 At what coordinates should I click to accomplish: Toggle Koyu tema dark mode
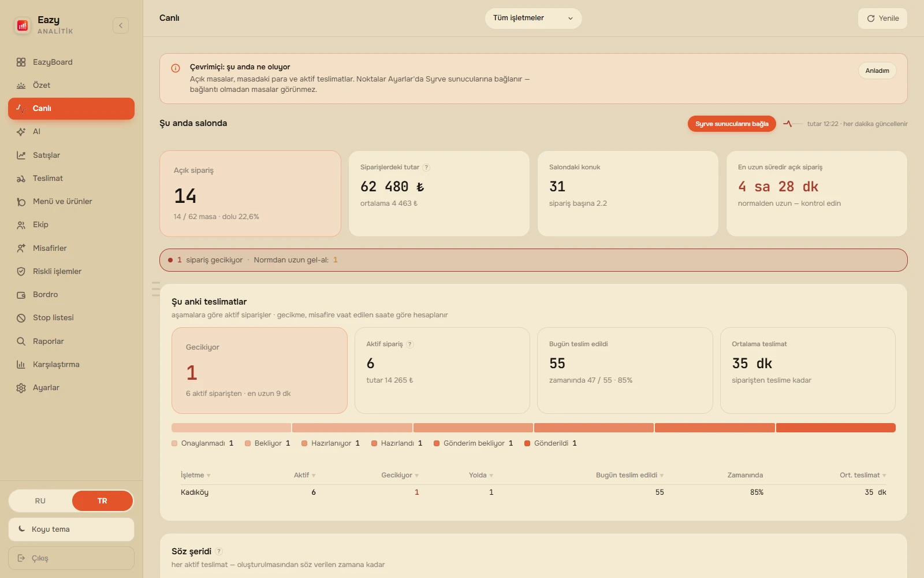click(x=71, y=529)
